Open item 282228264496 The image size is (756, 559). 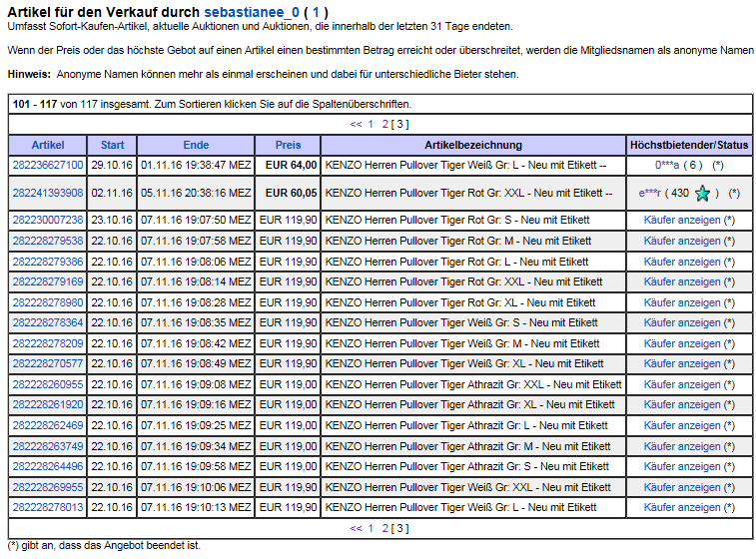48,467
